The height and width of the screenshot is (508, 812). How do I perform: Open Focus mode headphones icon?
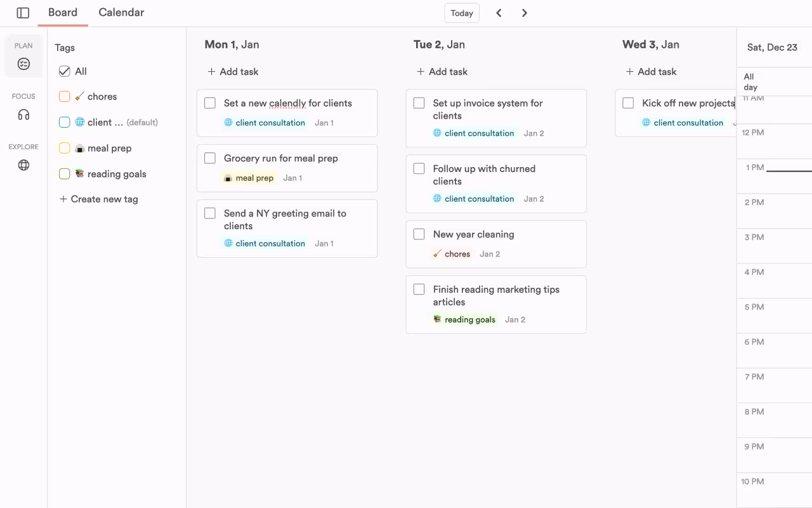pyautogui.click(x=23, y=114)
